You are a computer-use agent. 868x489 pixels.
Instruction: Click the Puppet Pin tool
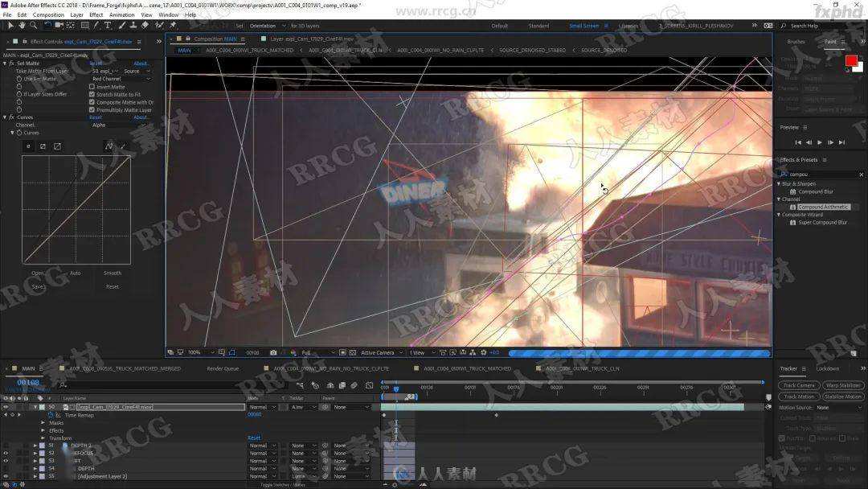(x=172, y=26)
